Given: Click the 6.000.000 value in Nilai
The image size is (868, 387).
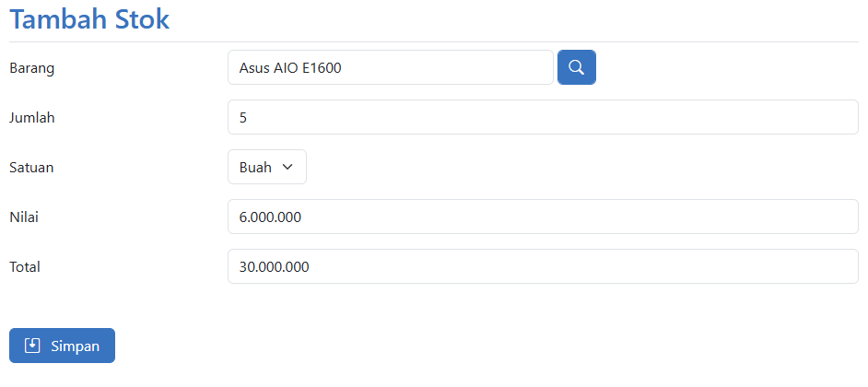Looking at the screenshot, I should coord(270,217).
